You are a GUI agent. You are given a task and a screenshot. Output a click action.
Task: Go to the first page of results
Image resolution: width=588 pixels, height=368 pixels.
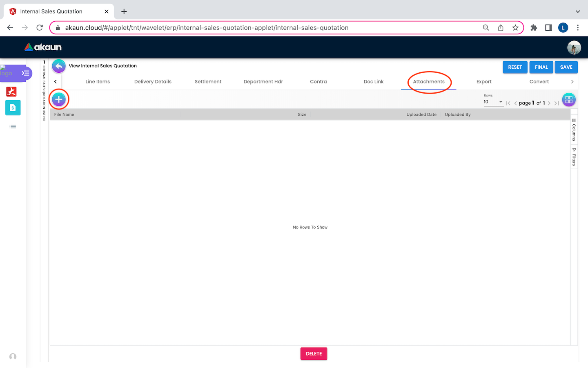point(508,103)
